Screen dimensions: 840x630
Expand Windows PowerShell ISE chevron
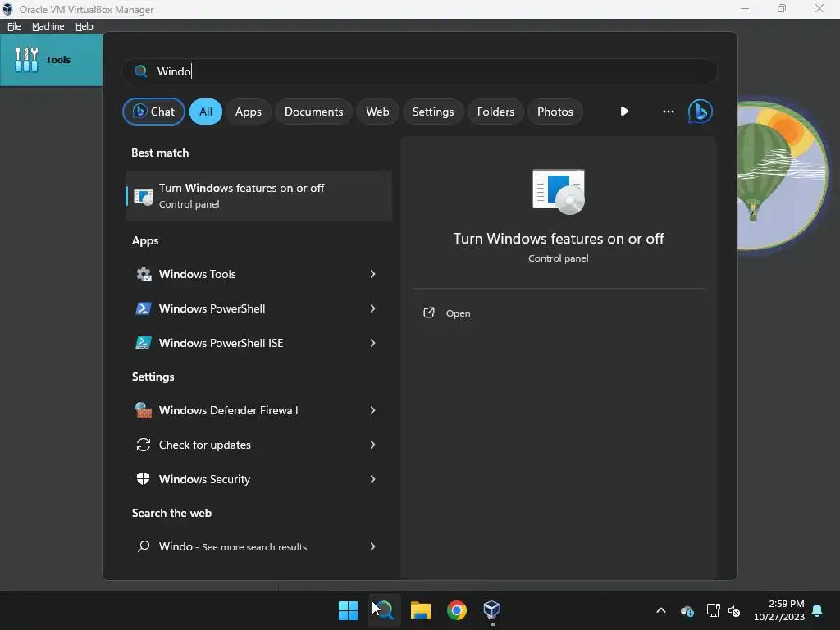click(x=373, y=343)
